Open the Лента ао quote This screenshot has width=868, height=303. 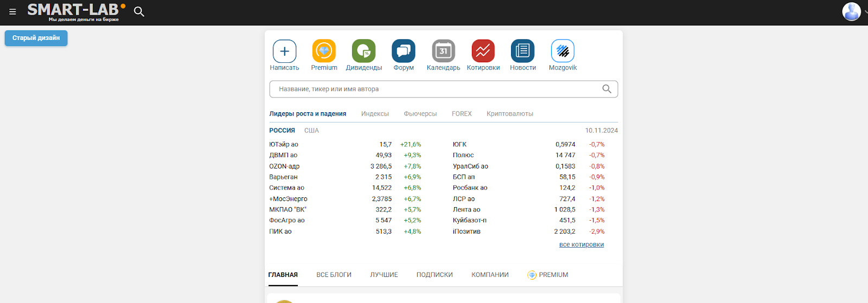tap(467, 210)
